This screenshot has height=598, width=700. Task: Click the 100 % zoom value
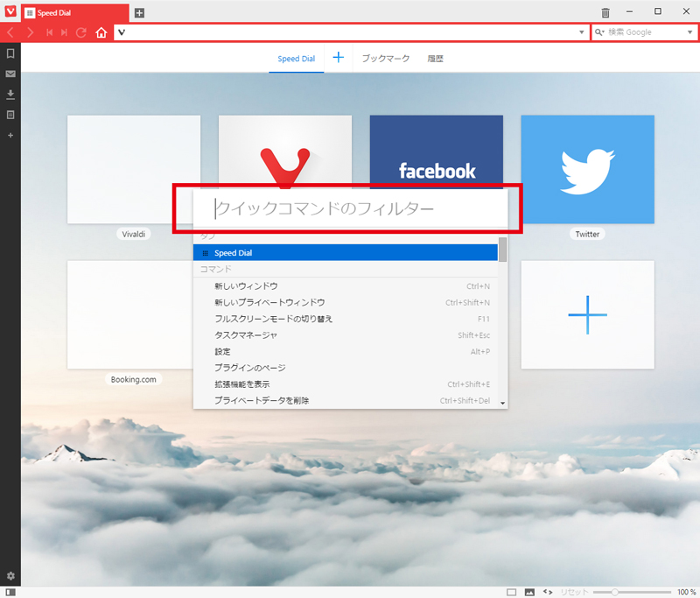coord(686,592)
